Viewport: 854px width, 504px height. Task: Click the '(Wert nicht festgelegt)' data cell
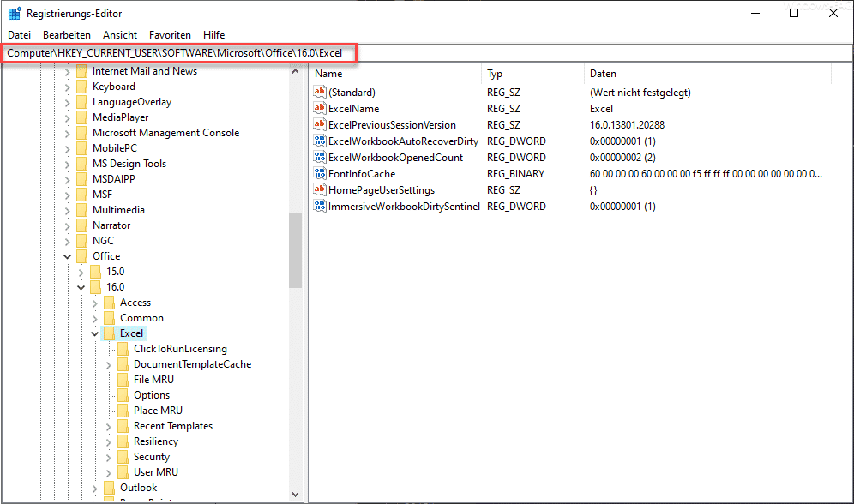pyautogui.click(x=640, y=92)
